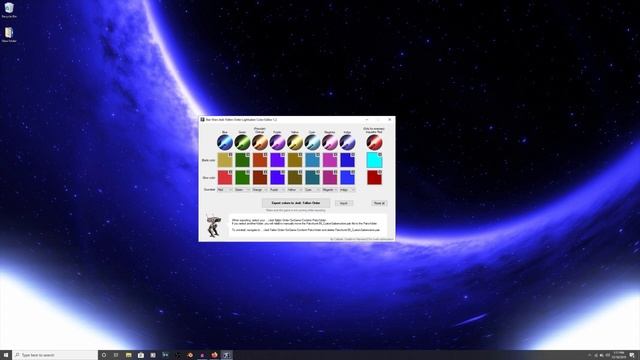Screen dimensions: 640x360
Task: Pick the Inquisitor Red glow color swatch
Action: point(374,178)
